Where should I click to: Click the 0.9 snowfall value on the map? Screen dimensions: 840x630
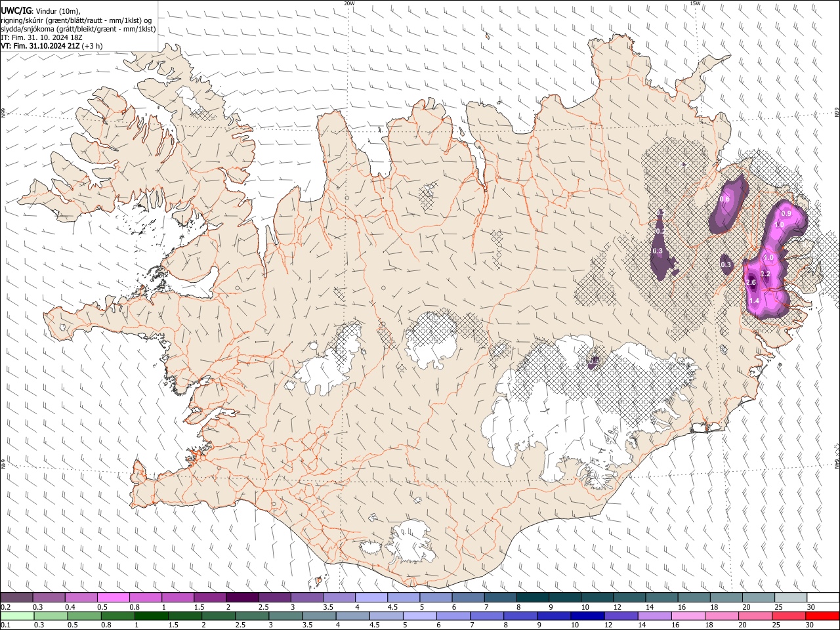pyautogui.click(x=787, y=214)
